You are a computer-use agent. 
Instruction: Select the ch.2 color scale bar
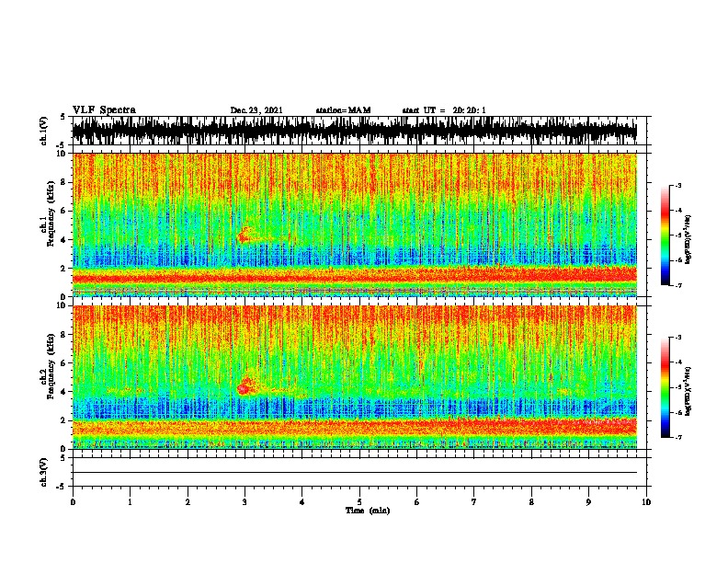click(665, 387)
